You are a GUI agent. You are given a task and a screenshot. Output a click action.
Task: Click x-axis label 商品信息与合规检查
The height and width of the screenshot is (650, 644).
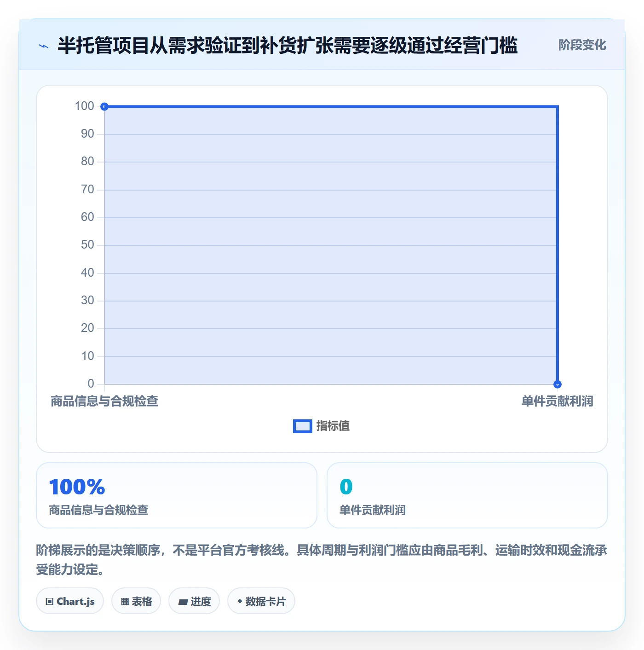[x=104, y=401]
